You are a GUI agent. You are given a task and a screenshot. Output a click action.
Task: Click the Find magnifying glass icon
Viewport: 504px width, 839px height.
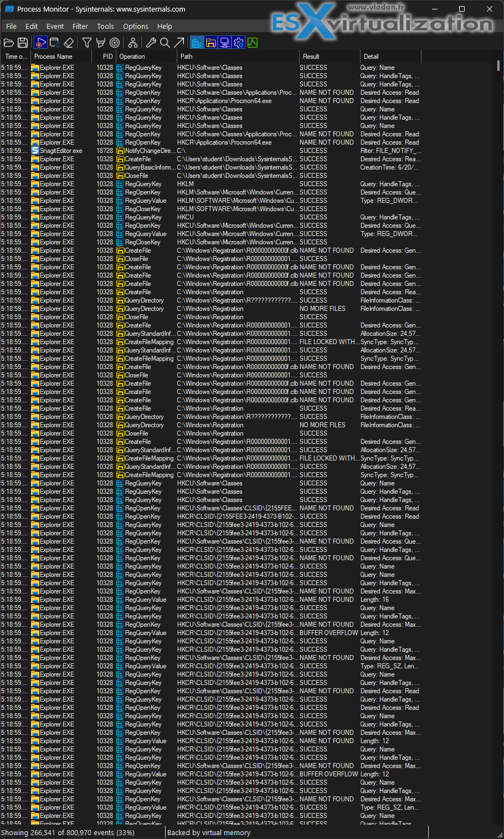coord(165,43)
